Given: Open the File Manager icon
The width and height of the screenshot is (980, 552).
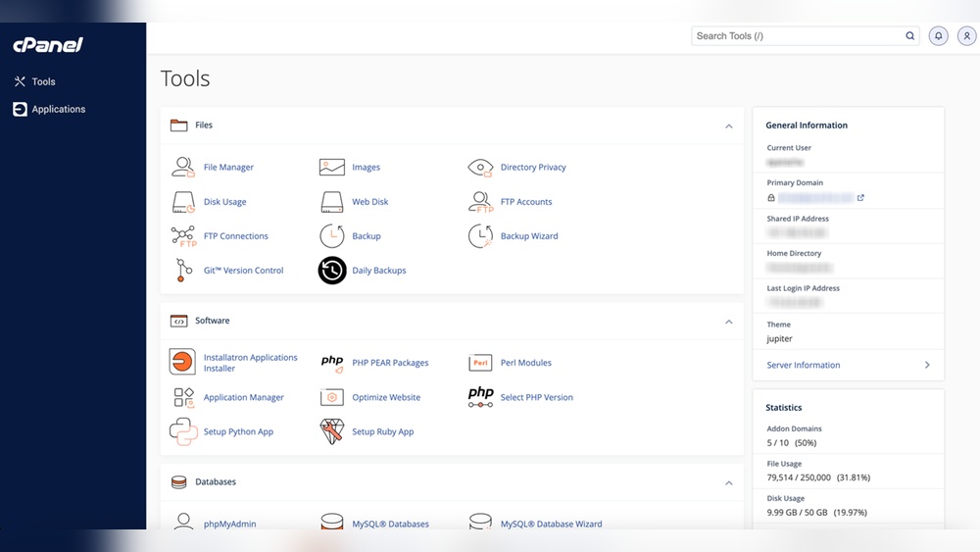Looking at the screenshot, I should [x=183, y=167].
